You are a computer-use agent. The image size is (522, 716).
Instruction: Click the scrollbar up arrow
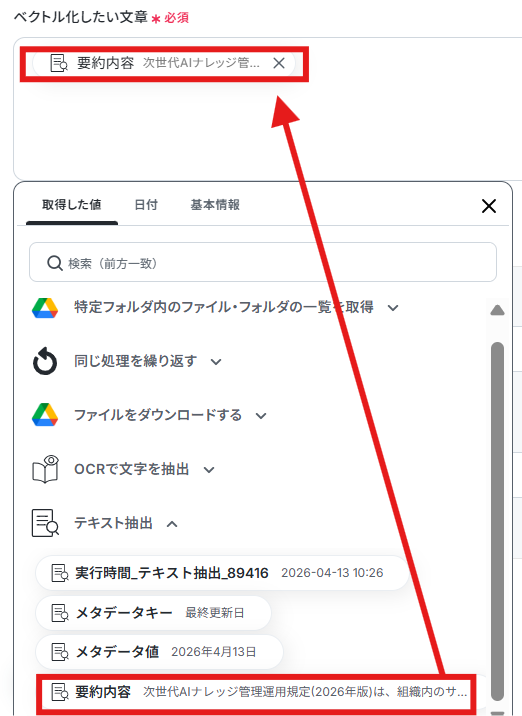pos(497,311)
